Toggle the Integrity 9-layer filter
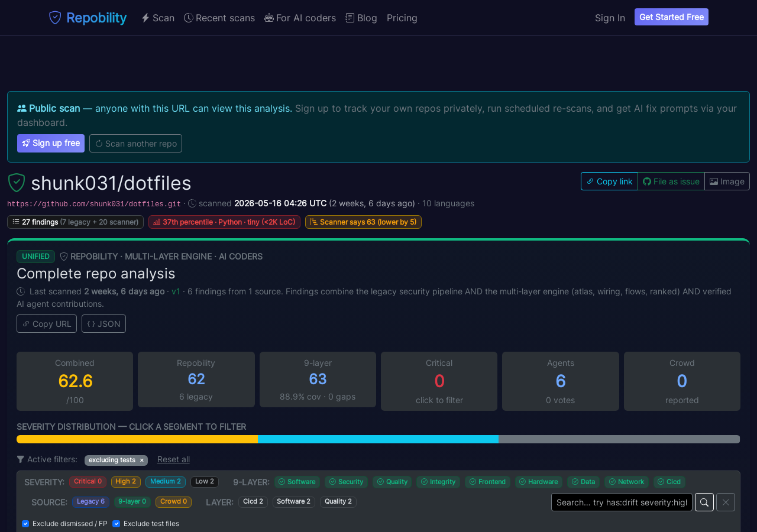Screen dimensions: 757x532 (438, 482)
